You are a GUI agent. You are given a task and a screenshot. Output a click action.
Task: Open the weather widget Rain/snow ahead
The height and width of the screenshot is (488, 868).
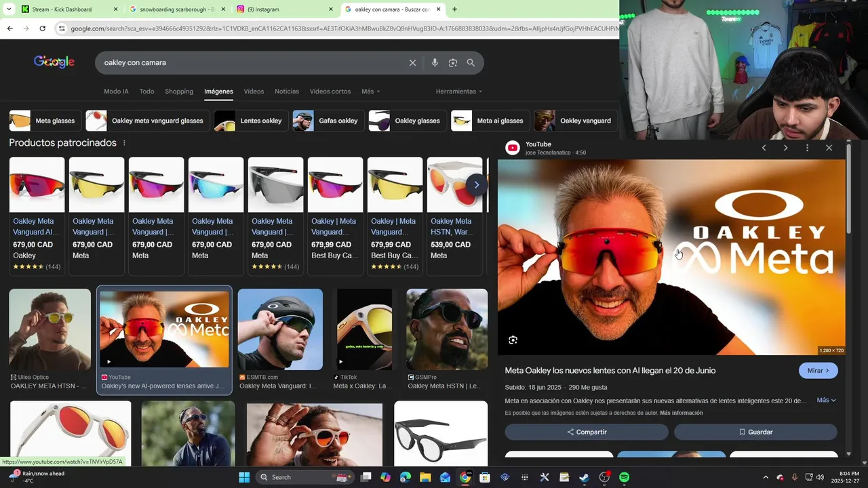pos(38,477)
